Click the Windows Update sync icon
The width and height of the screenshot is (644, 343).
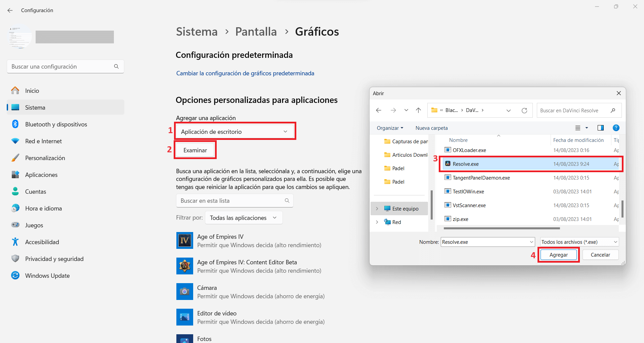pos(15,275)
